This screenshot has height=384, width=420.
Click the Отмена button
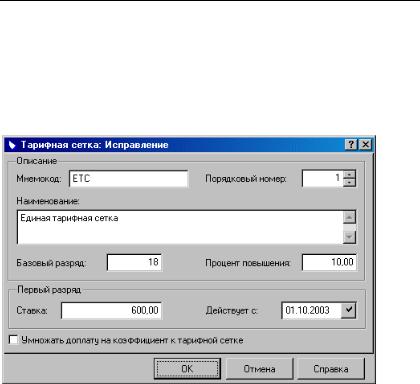[x=259, y=369]
